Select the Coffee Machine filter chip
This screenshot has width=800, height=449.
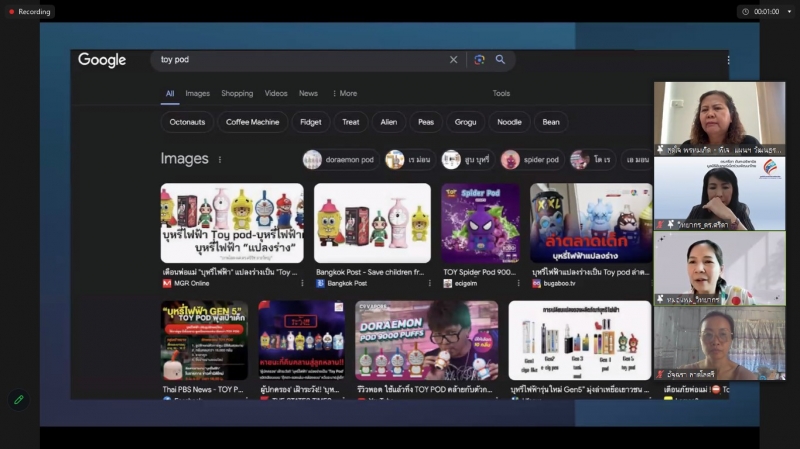253,122
